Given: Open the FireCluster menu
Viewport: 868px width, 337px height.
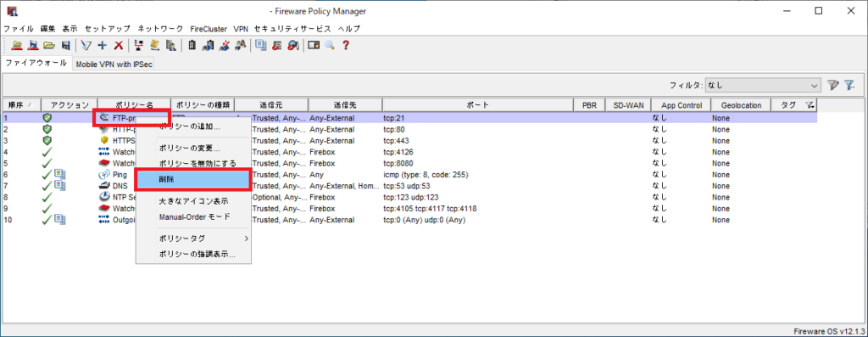Looking at the screenshot, I should tap(209, 28).
